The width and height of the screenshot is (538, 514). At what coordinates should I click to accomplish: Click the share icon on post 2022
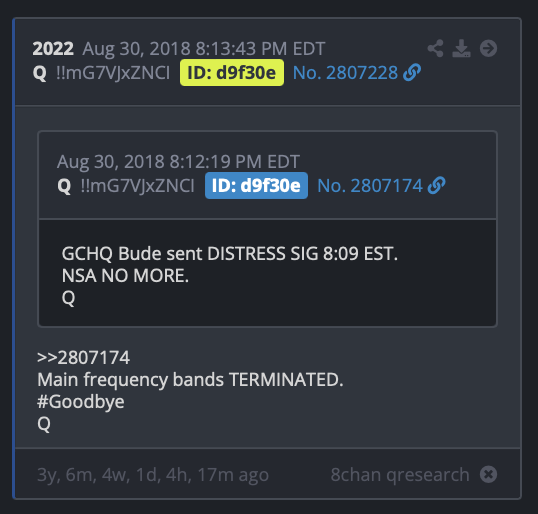click(x=435, y=48)
